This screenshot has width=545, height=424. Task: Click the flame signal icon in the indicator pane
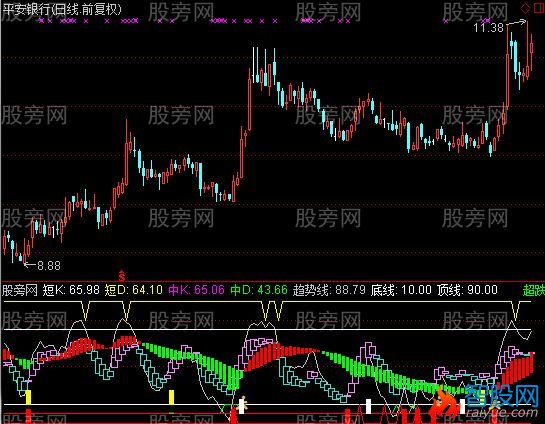point(445,400)
